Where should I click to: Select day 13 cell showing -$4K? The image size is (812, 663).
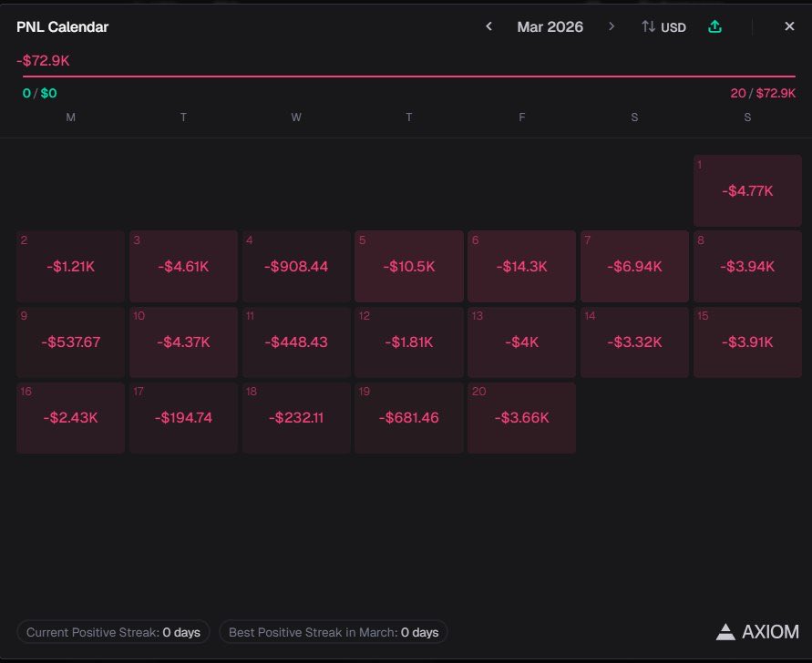[x=521, y=342]
